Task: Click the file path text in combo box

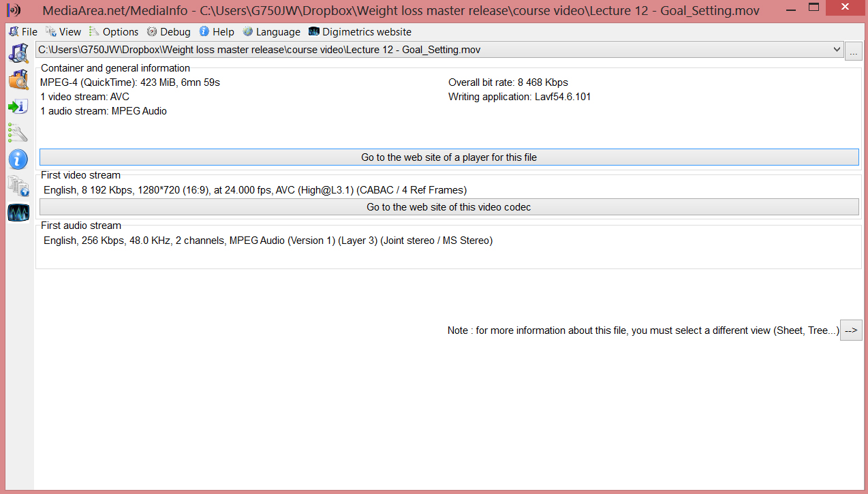Action: click(x=259, y=50)
